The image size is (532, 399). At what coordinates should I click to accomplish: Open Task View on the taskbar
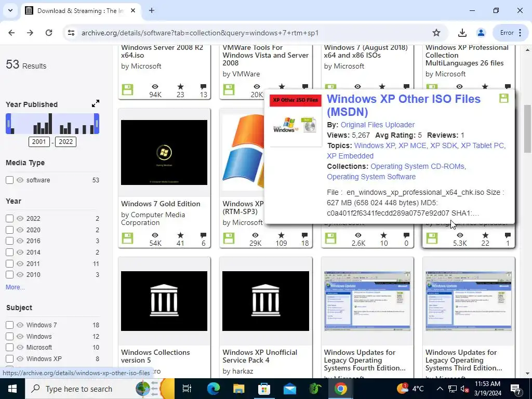[187, 389]
